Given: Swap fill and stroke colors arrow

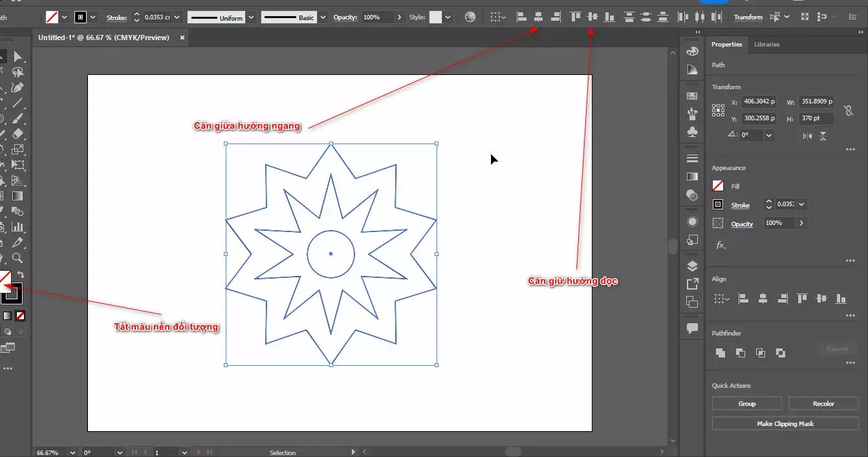Looking at the screenshot, I should [21, 275].
